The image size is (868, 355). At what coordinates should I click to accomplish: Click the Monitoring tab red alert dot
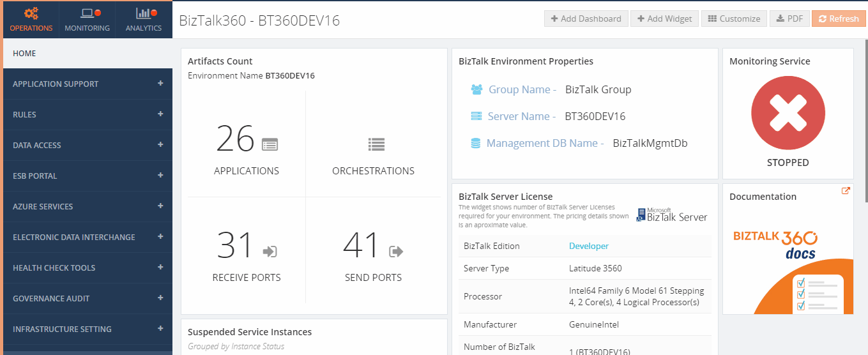coord(98,13)
